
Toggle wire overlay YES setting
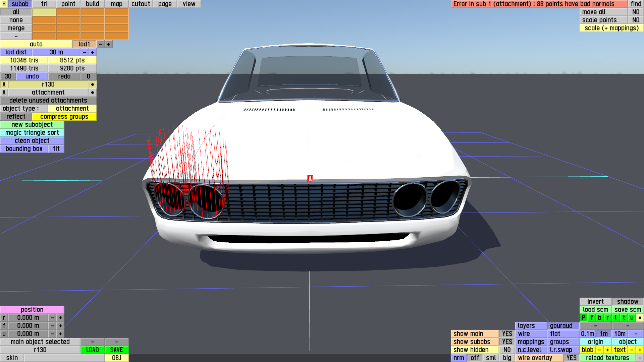coord(572,358)
